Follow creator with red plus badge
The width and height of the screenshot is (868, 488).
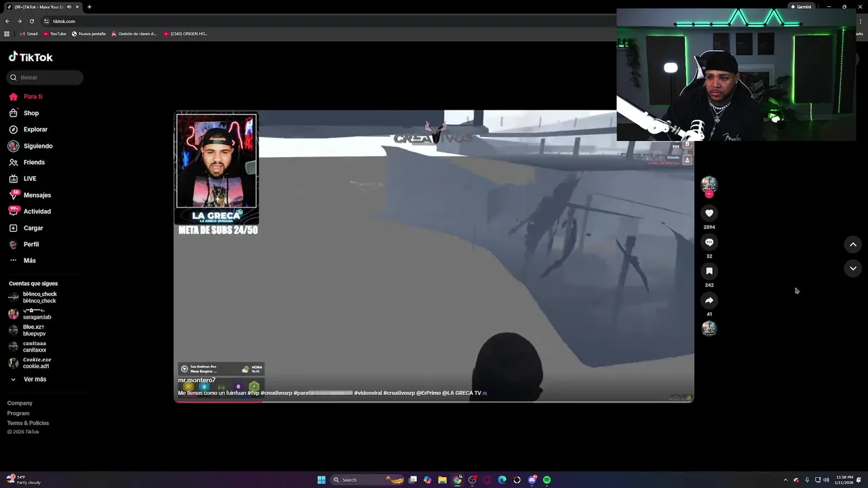[x=709, y=194]
